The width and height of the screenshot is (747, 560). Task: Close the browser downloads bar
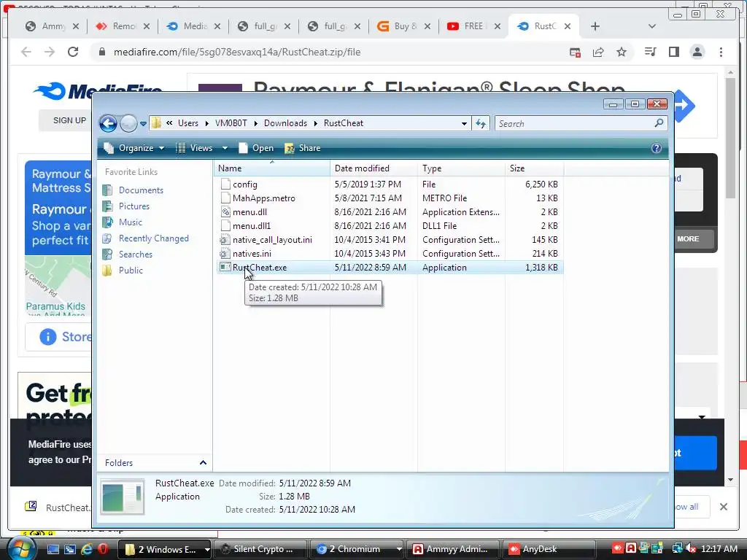tap(723, 507)
